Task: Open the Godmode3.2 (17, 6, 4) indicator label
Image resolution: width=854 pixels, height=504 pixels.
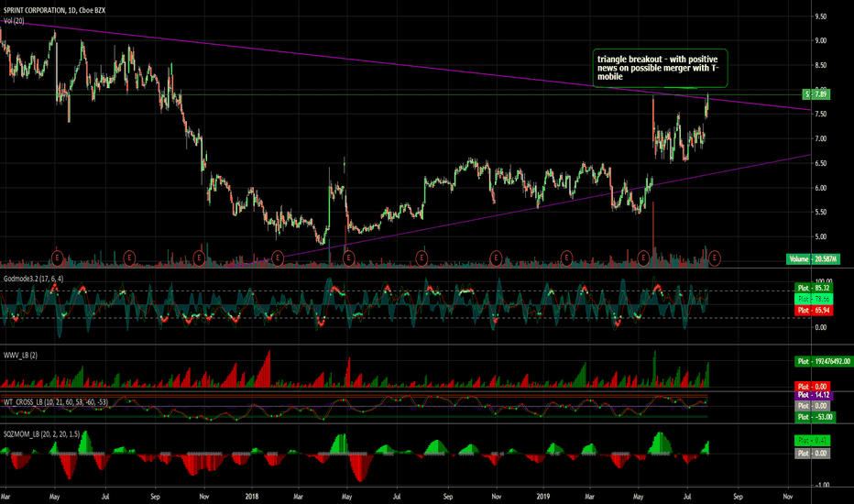Action: [33, 279]
